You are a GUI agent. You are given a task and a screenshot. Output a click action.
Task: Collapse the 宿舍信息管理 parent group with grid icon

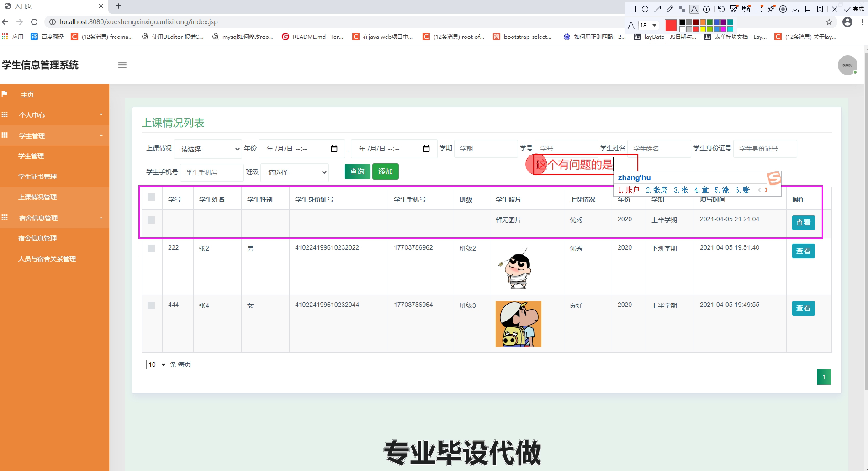click(54, 218)
